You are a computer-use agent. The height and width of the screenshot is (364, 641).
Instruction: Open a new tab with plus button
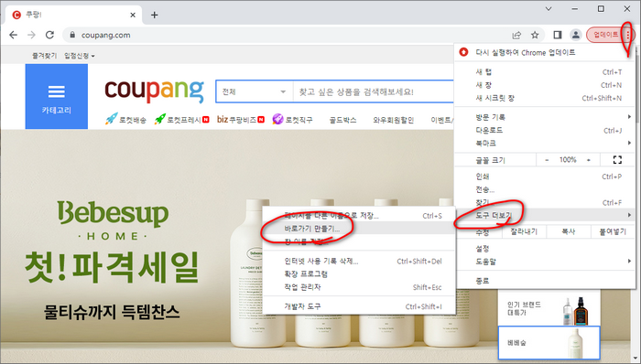pyautogui.click(x=154, y=16)
